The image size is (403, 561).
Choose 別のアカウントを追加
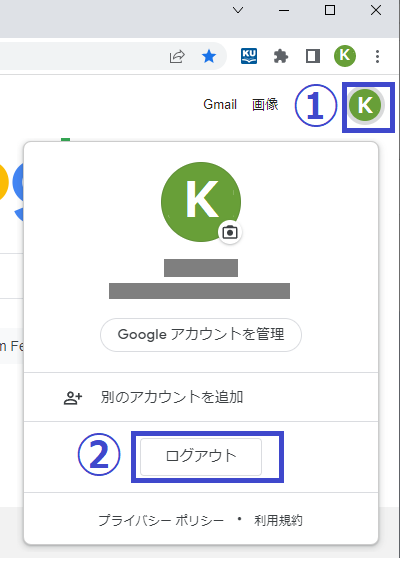coord(201,397)
